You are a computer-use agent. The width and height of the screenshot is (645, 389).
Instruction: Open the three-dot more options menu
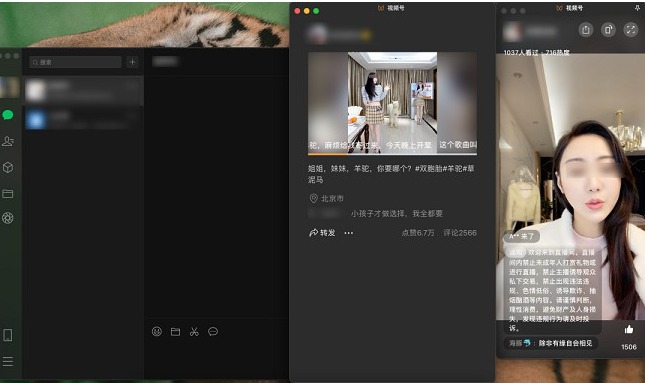click(349, 233)
